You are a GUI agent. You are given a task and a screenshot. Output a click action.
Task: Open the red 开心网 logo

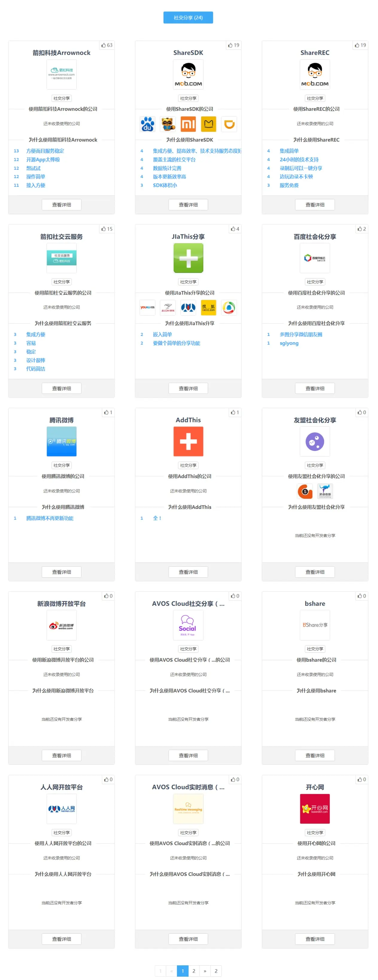click(x=315, y=808)
